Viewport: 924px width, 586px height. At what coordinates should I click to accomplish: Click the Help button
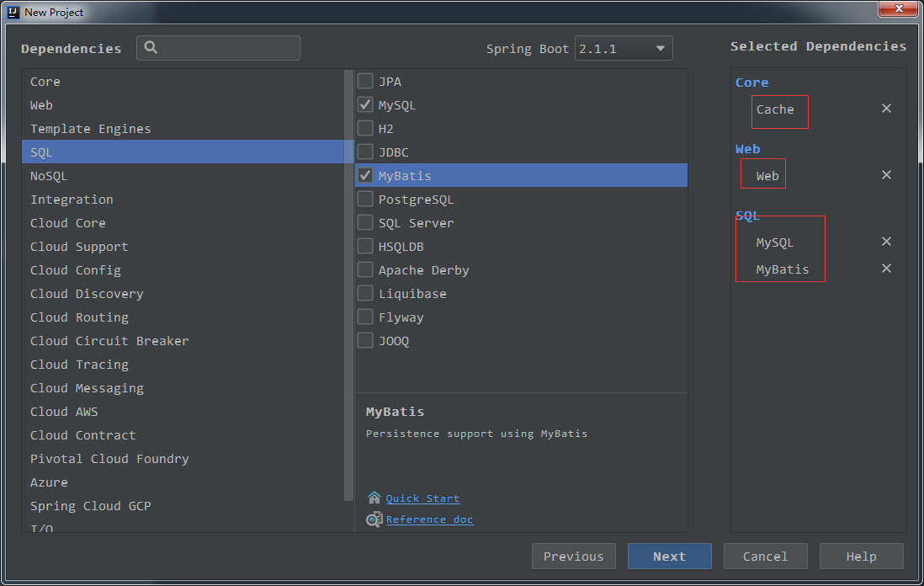tap(861, 556)
